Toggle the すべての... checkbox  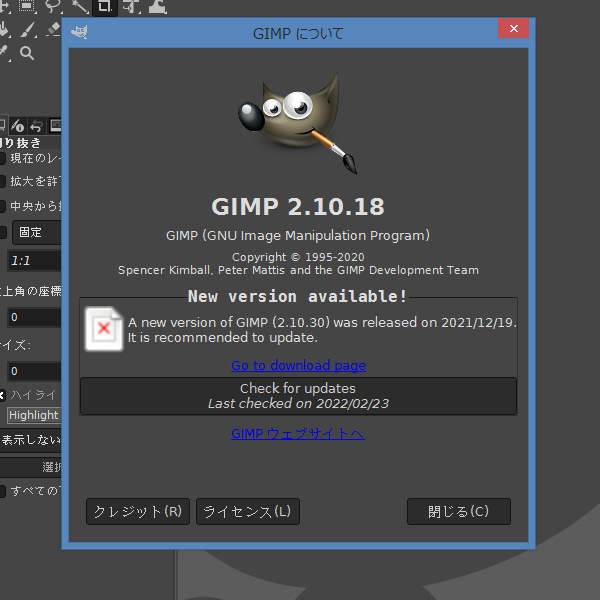point(2,491)
